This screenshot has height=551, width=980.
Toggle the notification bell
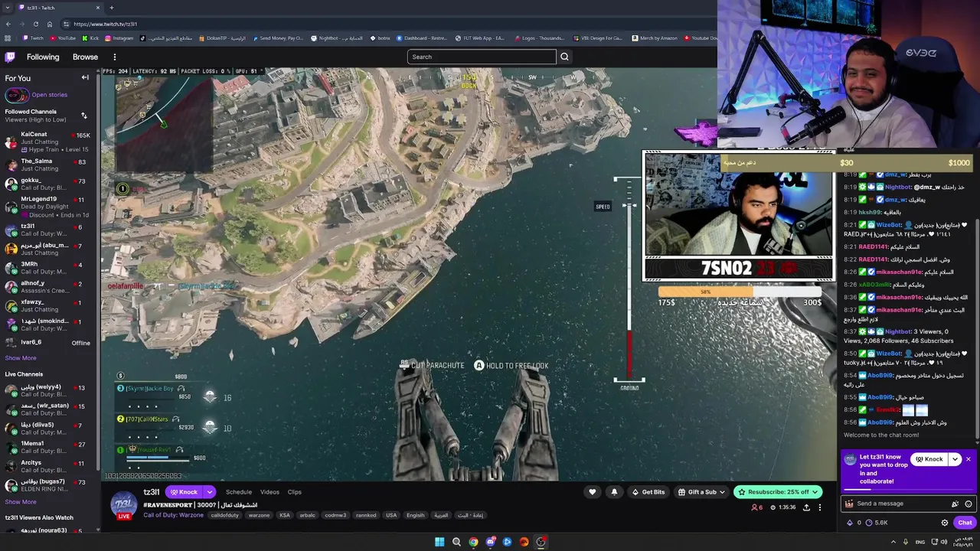(x=614, y=492)
